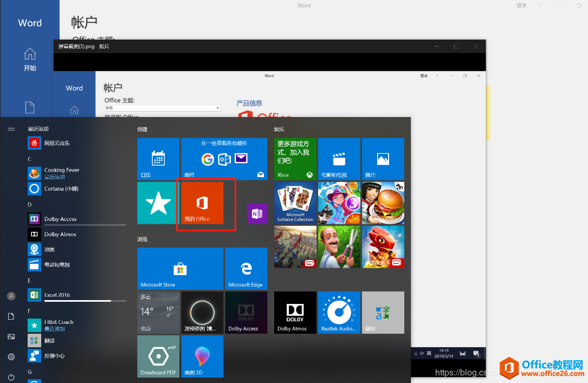This screenshot has height=383, width=588.
Task: Expand the Start menu hamburger button
Action: pos(11,129)
